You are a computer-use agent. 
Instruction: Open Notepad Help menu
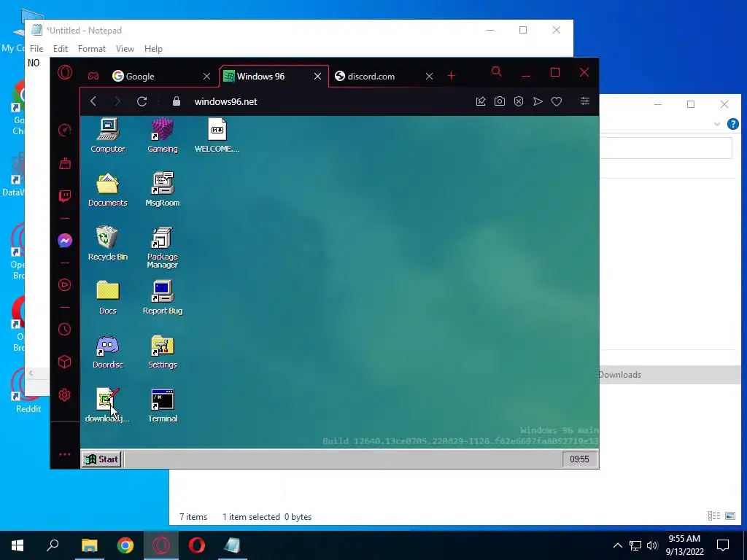[x=153, y=49]
